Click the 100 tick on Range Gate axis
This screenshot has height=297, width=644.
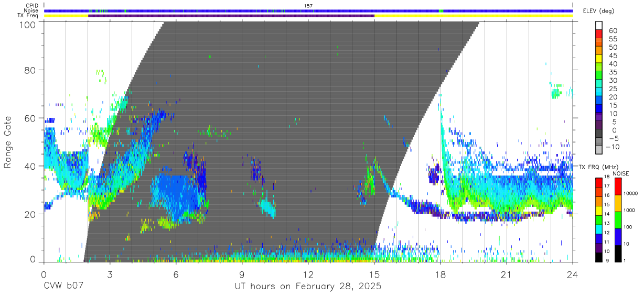tap(29, 25)
